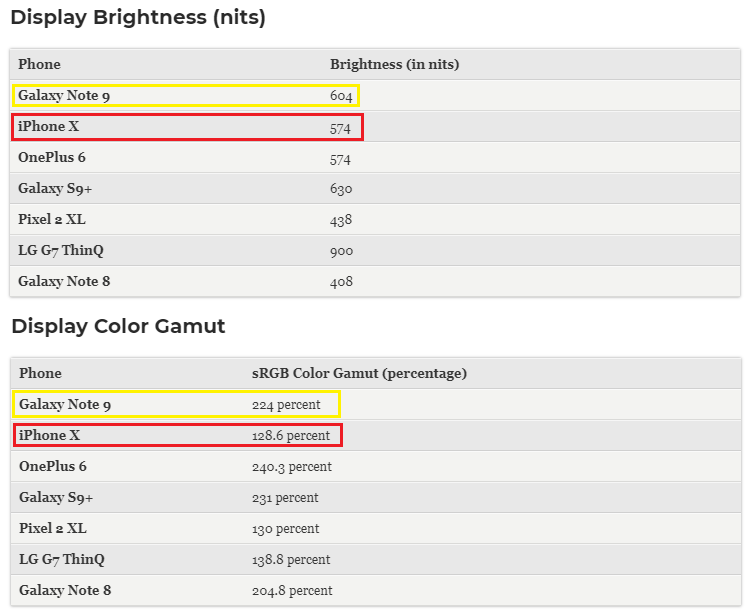The image size is (750, 615).
Task: Click the Display Brightness (nits) heading
Action: click(x=138, y=18)
